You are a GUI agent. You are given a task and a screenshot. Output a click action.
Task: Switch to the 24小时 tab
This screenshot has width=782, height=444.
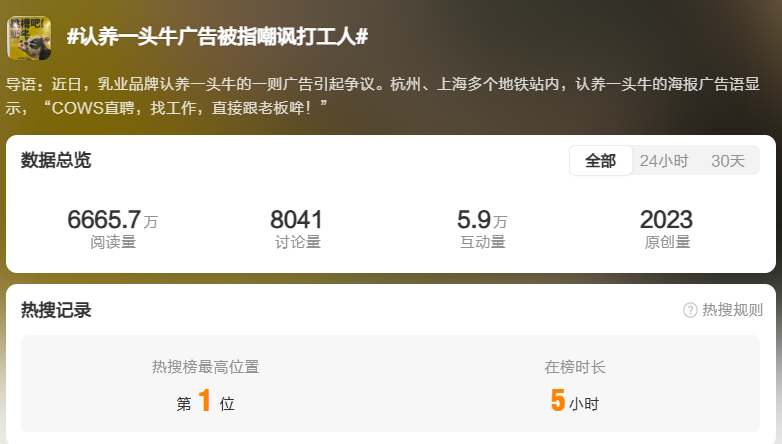coord(664,161)
